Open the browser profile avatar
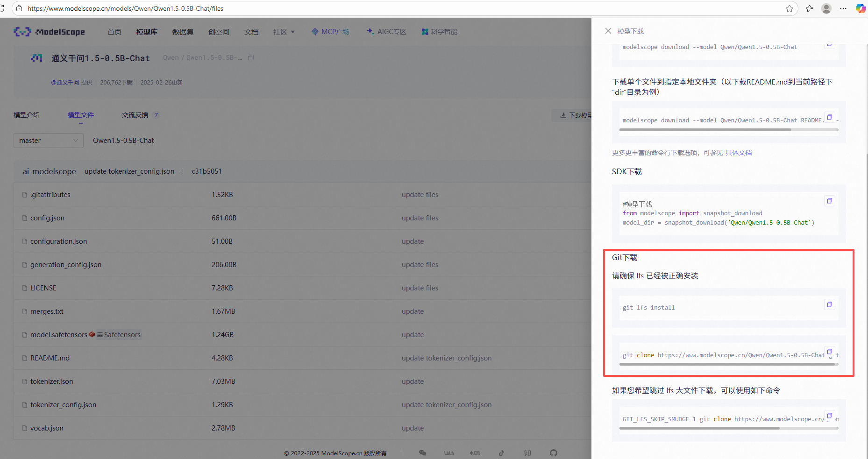The width and height of the screenshot is (868, 459). click(x=826, y=8)
